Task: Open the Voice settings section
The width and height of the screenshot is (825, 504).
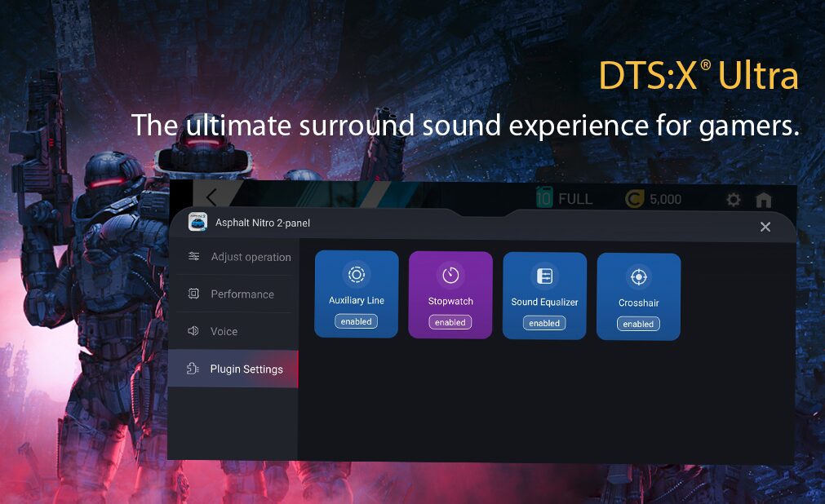Action: point(235,331)
